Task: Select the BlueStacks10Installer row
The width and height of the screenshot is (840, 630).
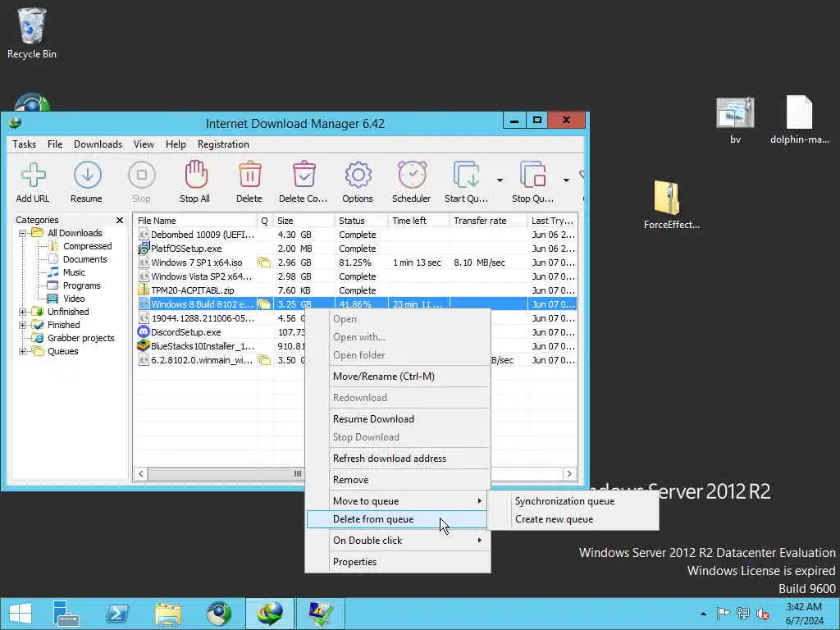Action: [x=220, y=346]
